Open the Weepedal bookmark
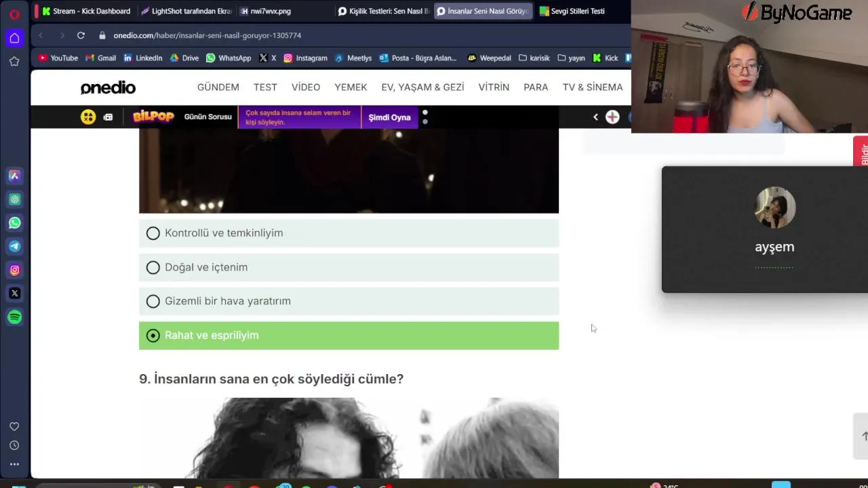Image resolution: width=868 pixels, height=488 pixels. click(489, 58)
